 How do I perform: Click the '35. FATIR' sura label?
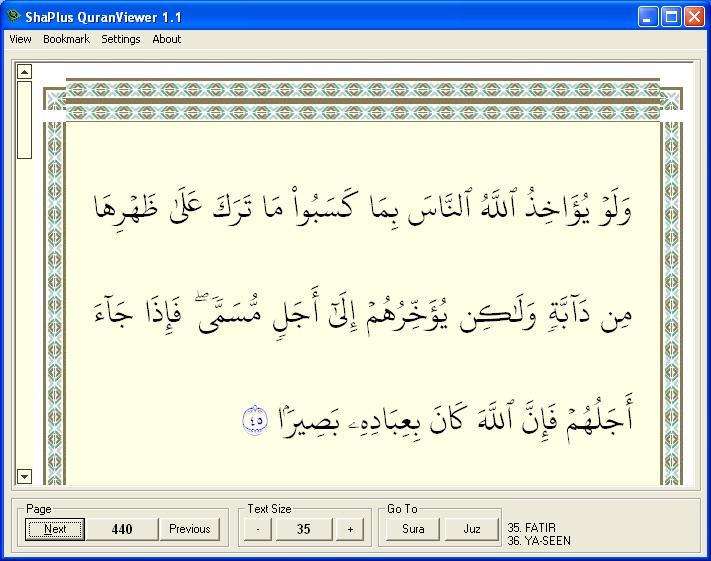pyautogui.click(x=531, y=527)
